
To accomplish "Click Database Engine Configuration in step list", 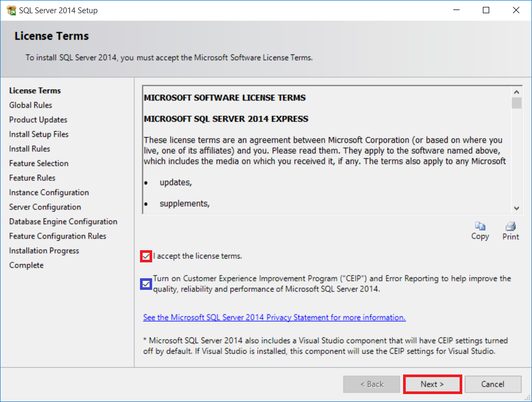I will [63, 222].
